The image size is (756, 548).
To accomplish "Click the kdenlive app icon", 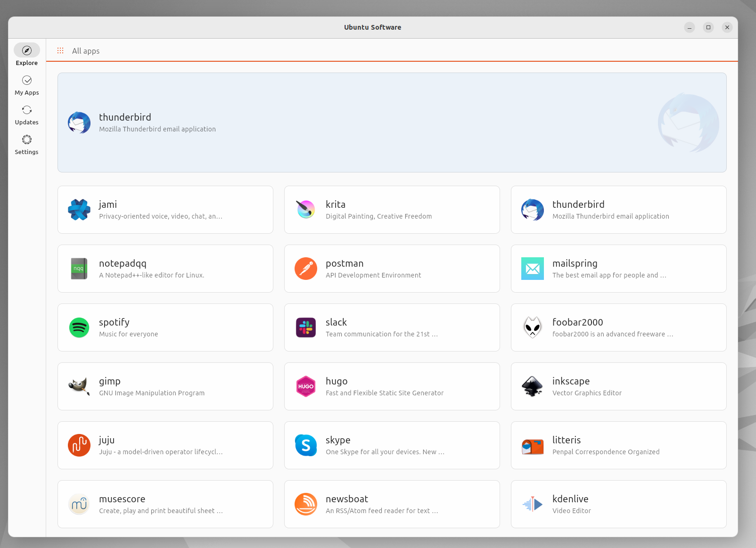I will click(x=533, y=504).
